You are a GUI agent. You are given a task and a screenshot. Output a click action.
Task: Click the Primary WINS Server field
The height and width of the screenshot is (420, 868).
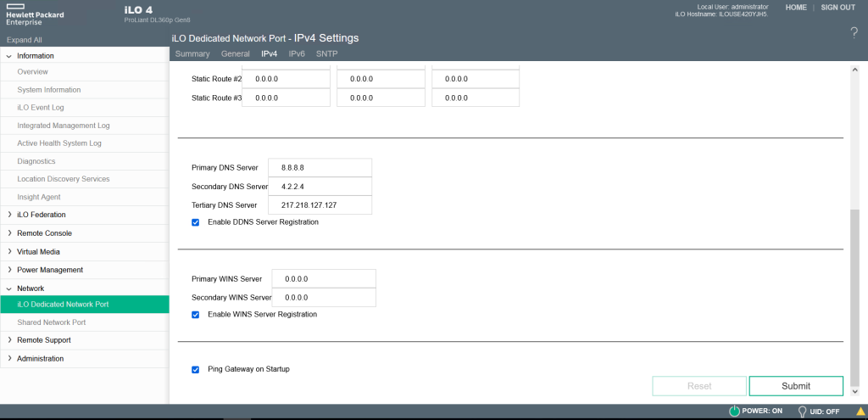coord(324,278)
